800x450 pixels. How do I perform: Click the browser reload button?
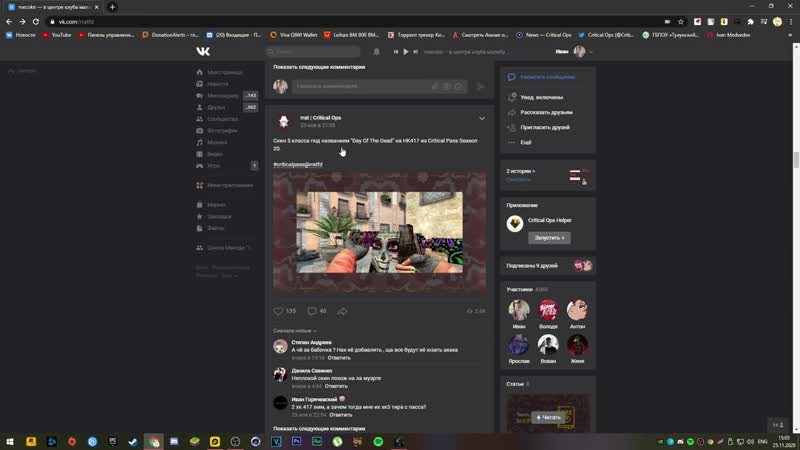coord(36,21)
